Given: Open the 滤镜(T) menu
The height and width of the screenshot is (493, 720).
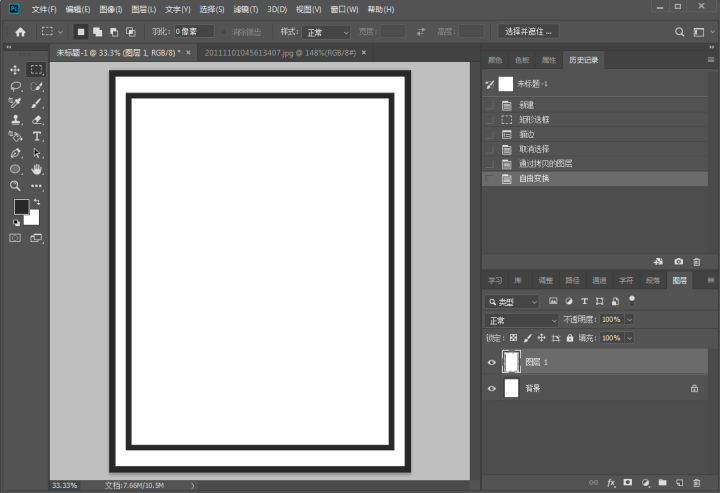Looking at the screenshot, I should click(x=245, y=9).
